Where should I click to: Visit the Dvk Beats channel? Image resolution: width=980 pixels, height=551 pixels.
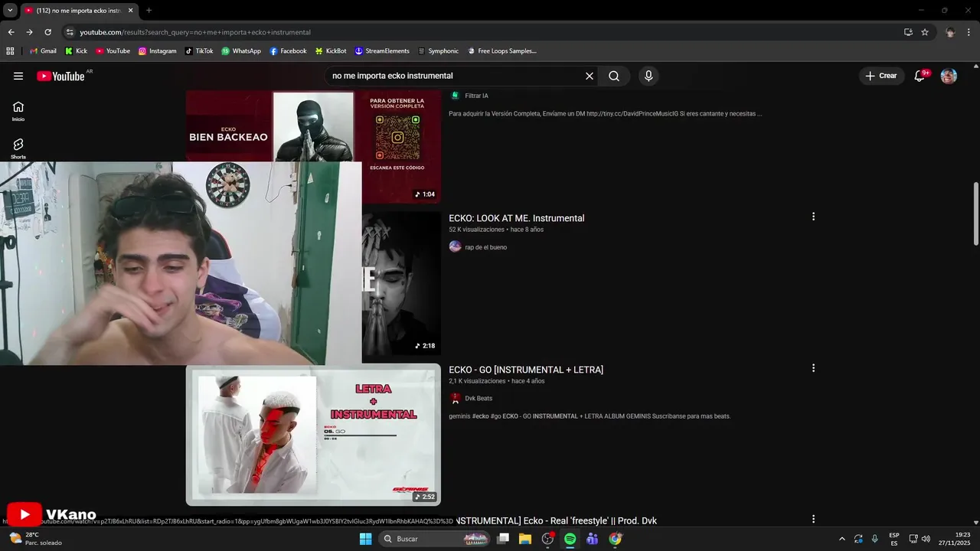(479, 398)
